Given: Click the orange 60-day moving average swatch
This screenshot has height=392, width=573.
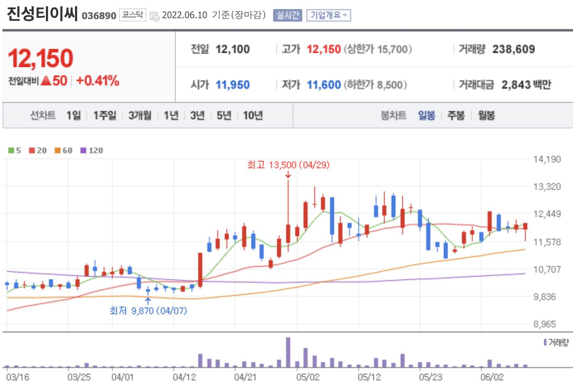Looking at the screenshot, I should (58, 150).
